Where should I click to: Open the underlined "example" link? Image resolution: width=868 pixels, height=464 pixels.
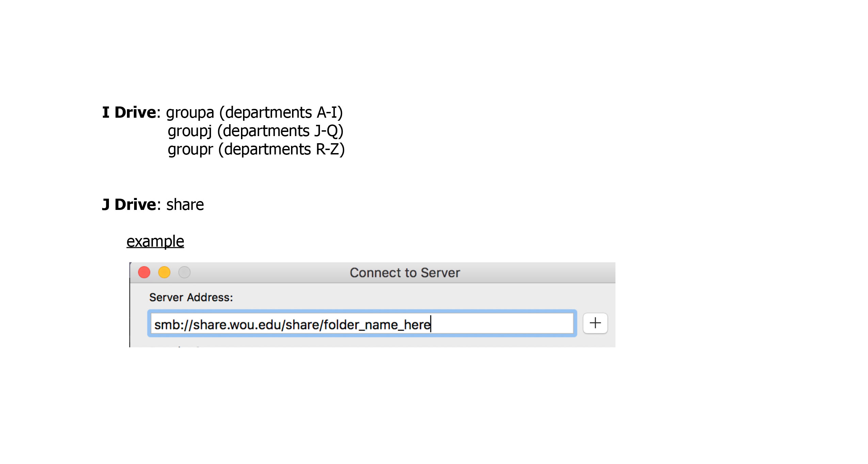(x=155, y=242)
